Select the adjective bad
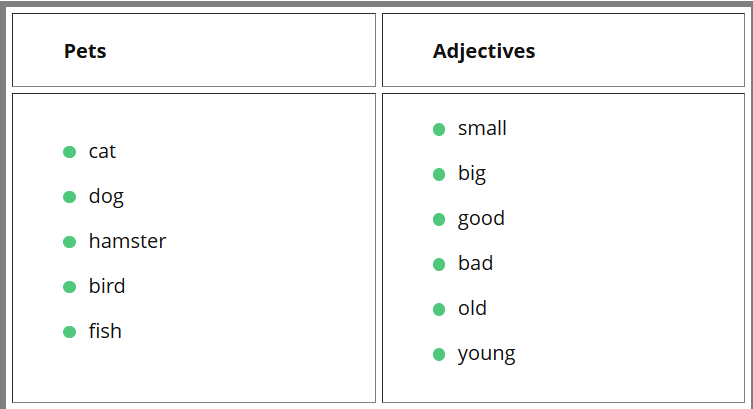 point(475,263)
